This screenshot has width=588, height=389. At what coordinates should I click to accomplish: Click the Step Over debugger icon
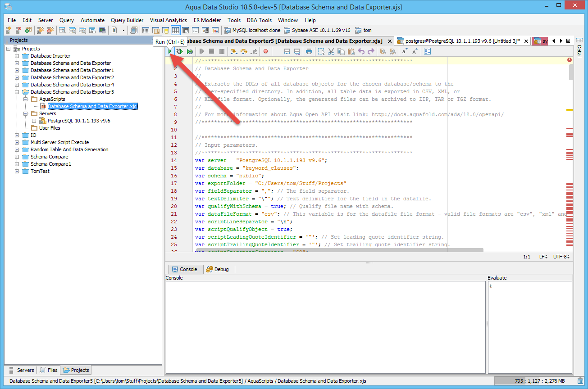244,51
